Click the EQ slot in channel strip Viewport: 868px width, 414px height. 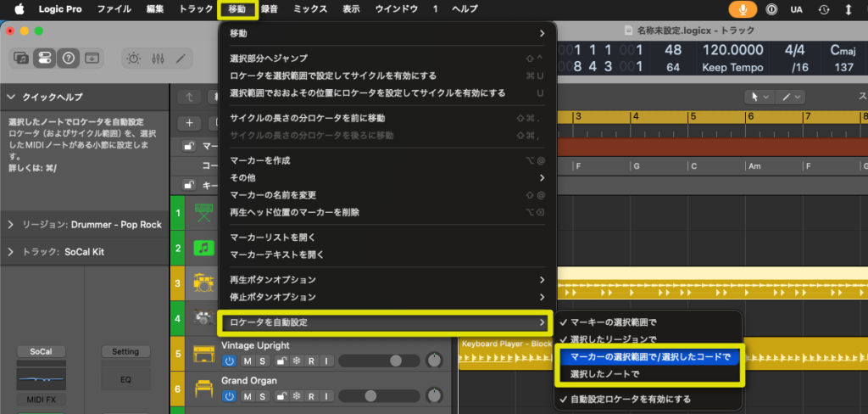(x=125, y=380)
